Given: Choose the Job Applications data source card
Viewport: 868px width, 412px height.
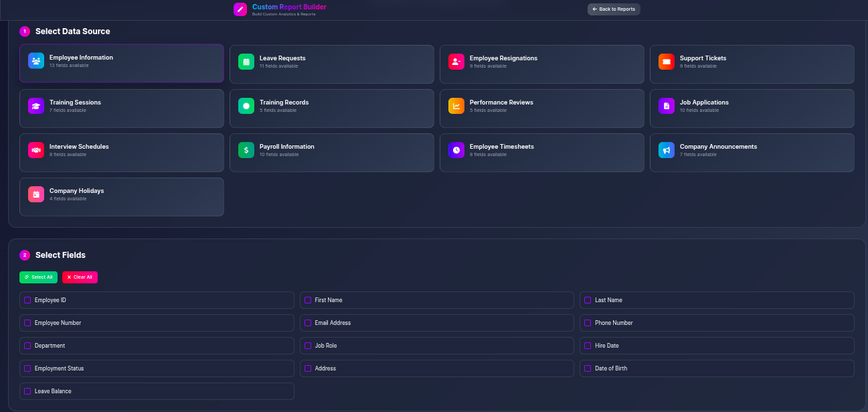Looking at the screenshot, I should tap(752, 108).
